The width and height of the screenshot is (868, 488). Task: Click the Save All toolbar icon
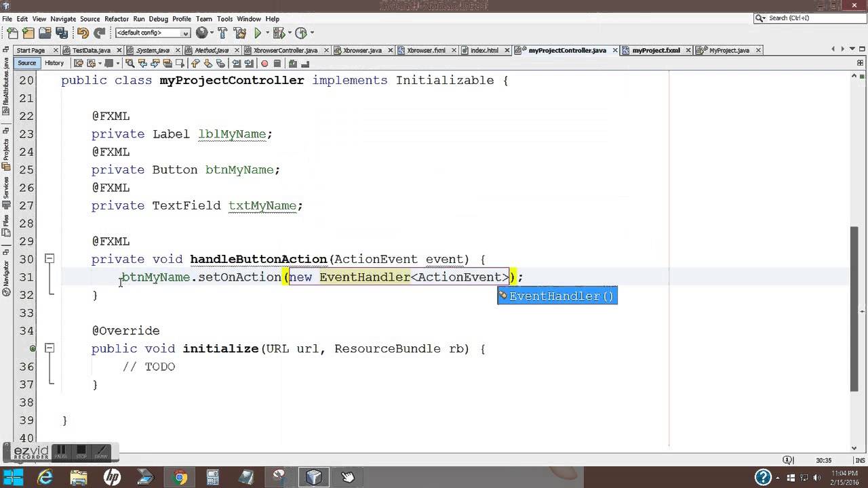(x=62, y=33)
